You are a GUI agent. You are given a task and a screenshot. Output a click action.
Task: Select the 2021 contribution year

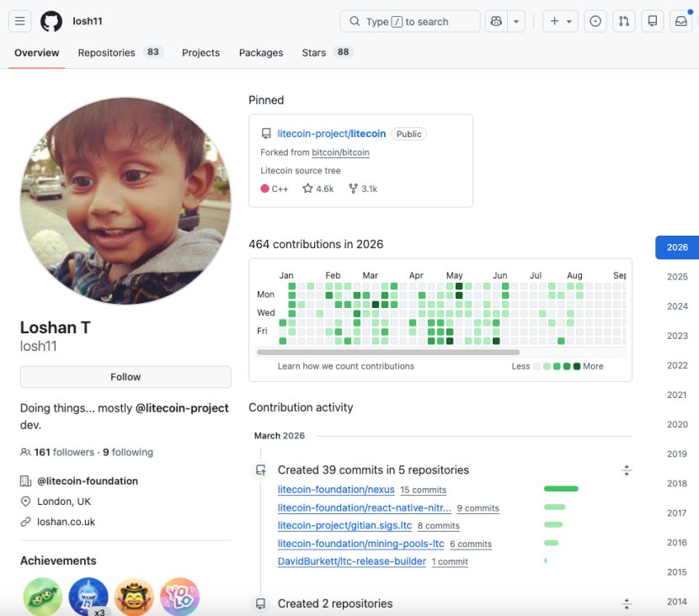pos(677,395)
